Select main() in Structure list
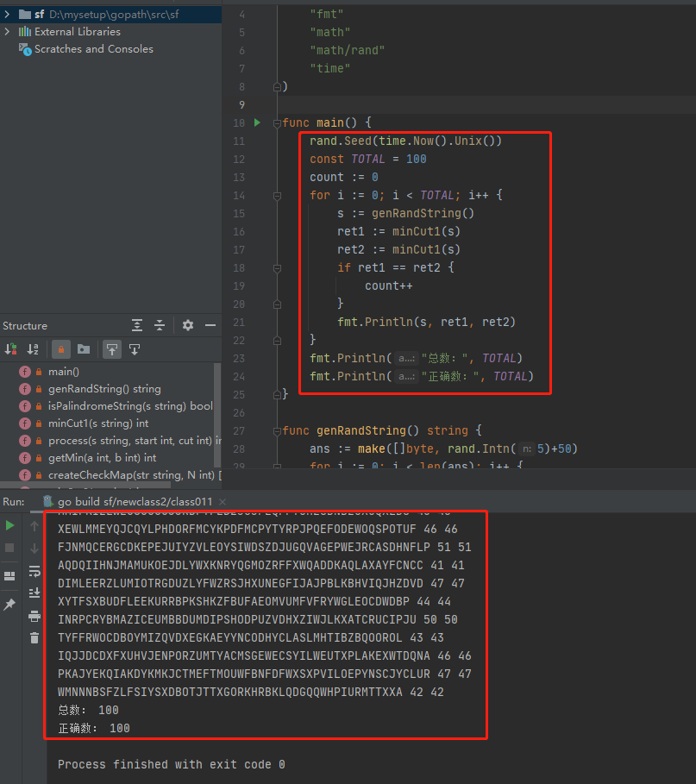This screenshot has height=784, width=696. (64, 372)
